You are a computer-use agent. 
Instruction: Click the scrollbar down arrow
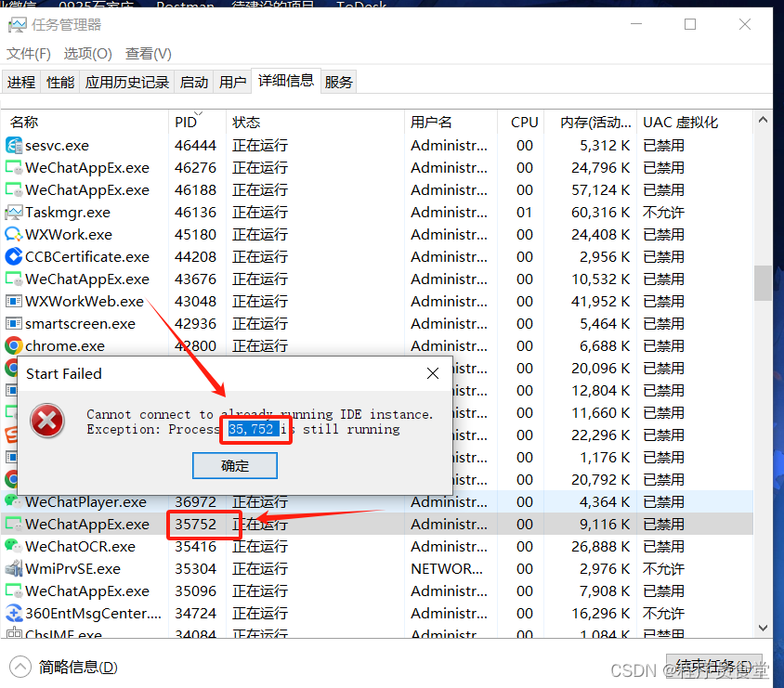pos(763,628)
